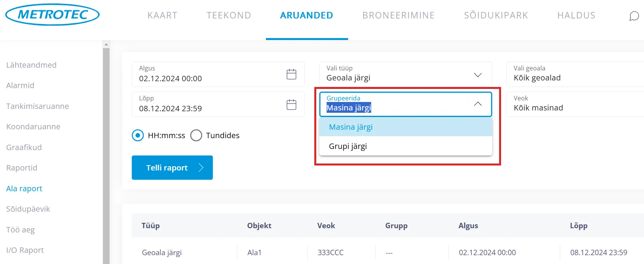Open the Sõidupäevik sidebar link

28,209
